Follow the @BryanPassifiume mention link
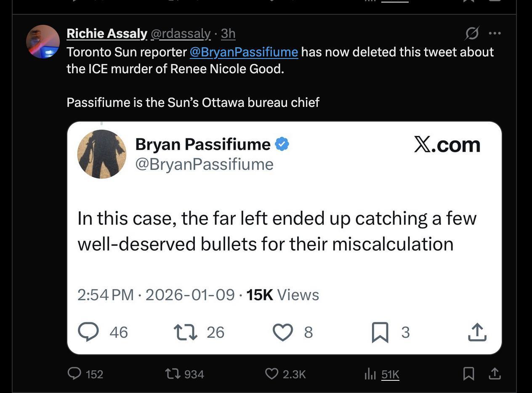532x393 pixels. [243, 52]
